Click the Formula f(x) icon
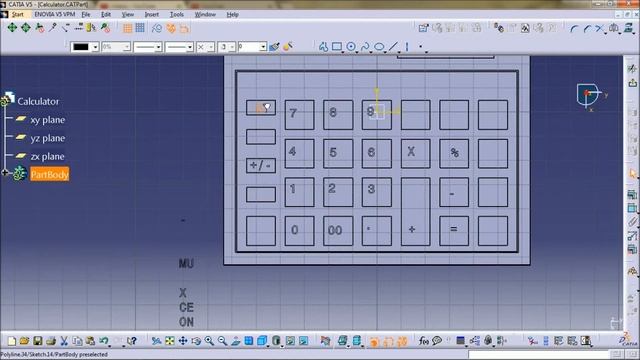The height and width of the screenshot is (360, 640). [424, 341]
